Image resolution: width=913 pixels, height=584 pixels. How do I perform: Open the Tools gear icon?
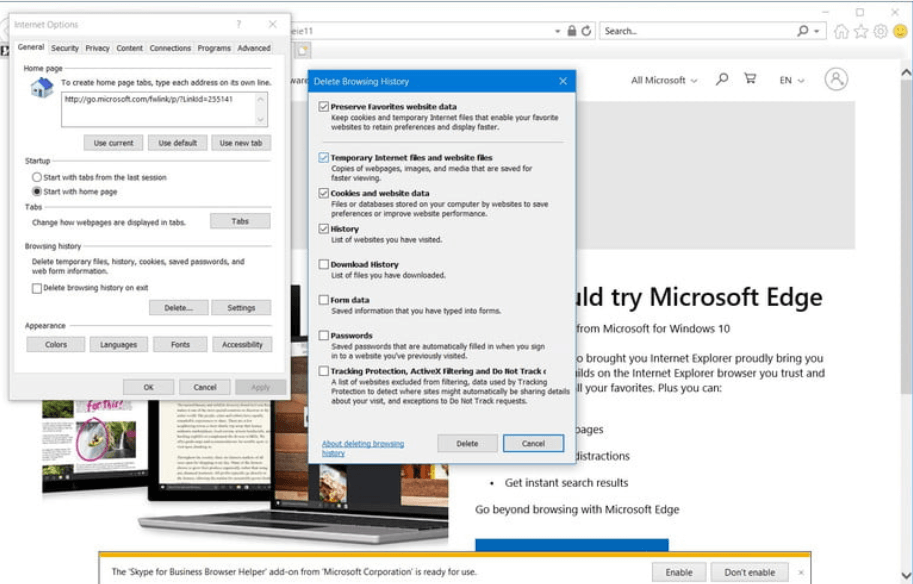pos(880,31)
